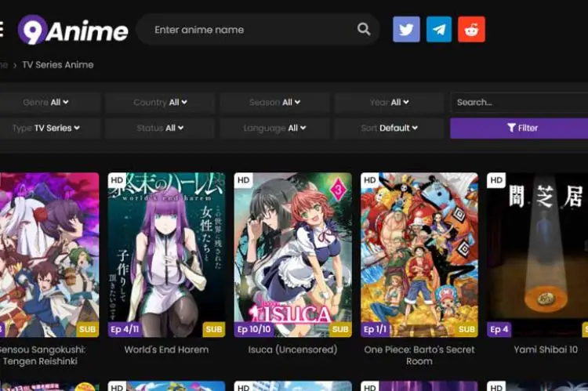Open the hamburger menu icon
This screenshot has height=391, width=588.
tap(1, 29)
